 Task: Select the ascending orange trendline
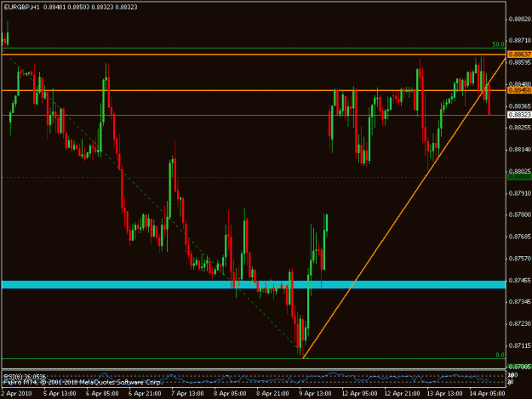(403, 208)
